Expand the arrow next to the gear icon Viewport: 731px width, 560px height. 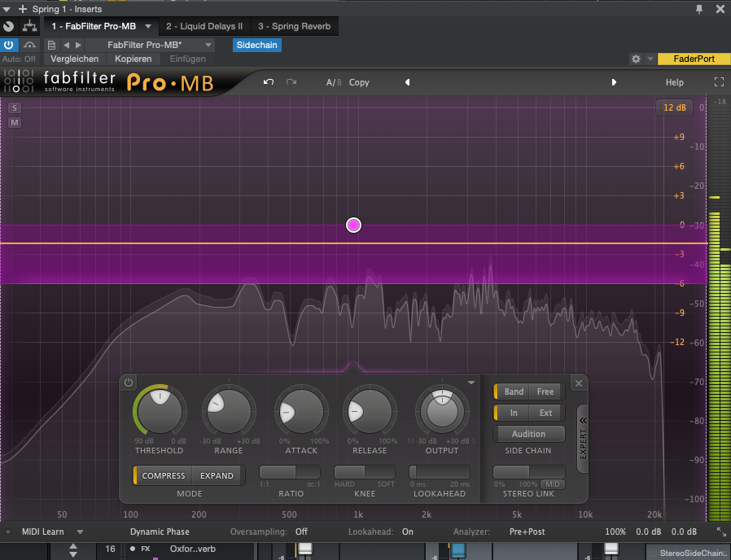click(650, 59)
